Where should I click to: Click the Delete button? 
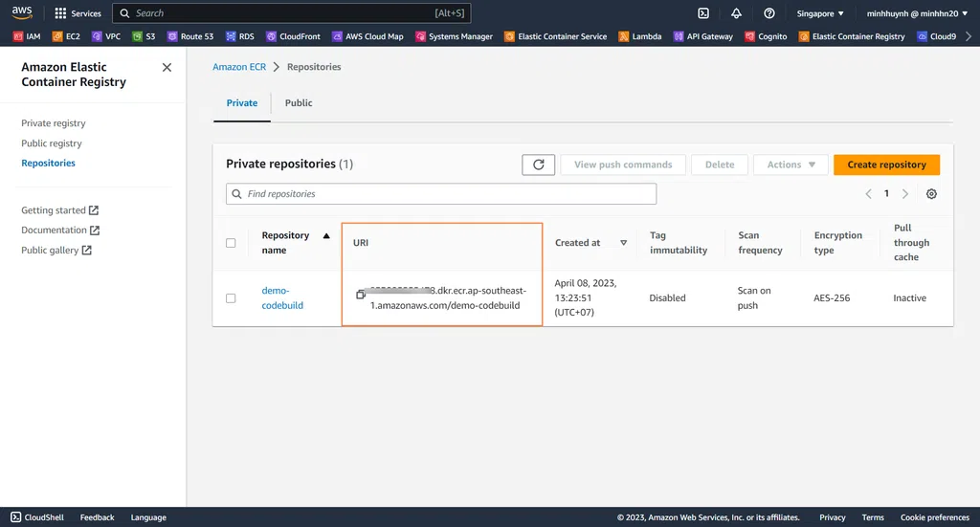point(720,165)
